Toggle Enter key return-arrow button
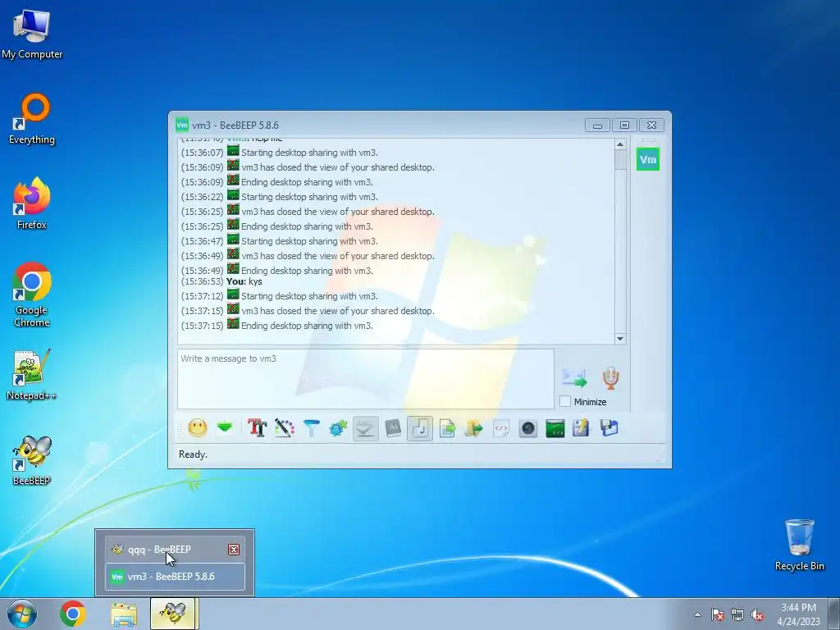The image size is (840, 630). pyautogui.click(x=420, y=428)
